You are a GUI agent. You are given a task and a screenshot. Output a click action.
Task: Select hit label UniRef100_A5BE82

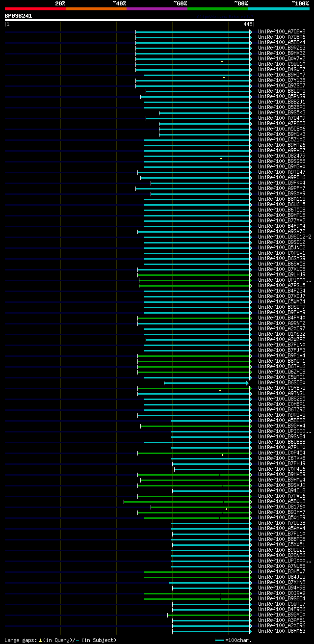pos(282,421)
